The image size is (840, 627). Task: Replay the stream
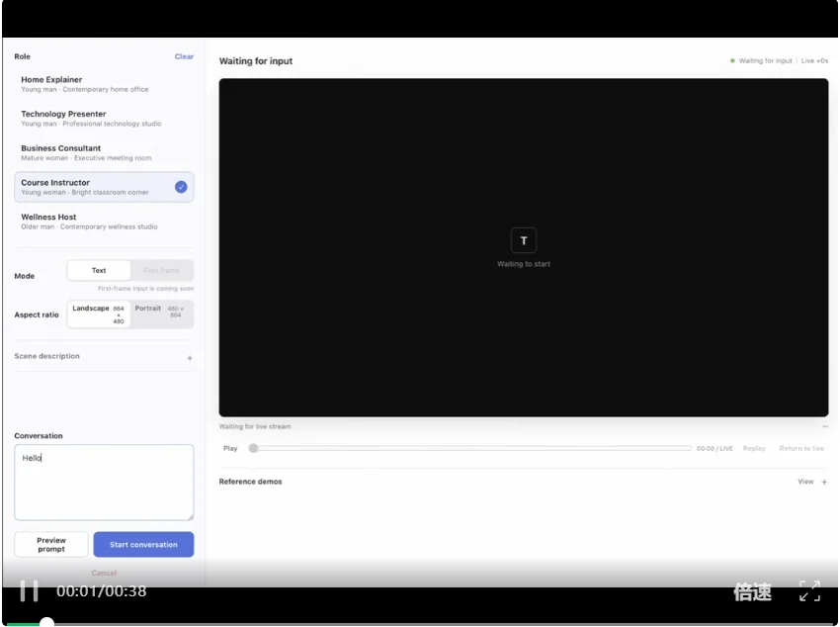click(754, 449)
